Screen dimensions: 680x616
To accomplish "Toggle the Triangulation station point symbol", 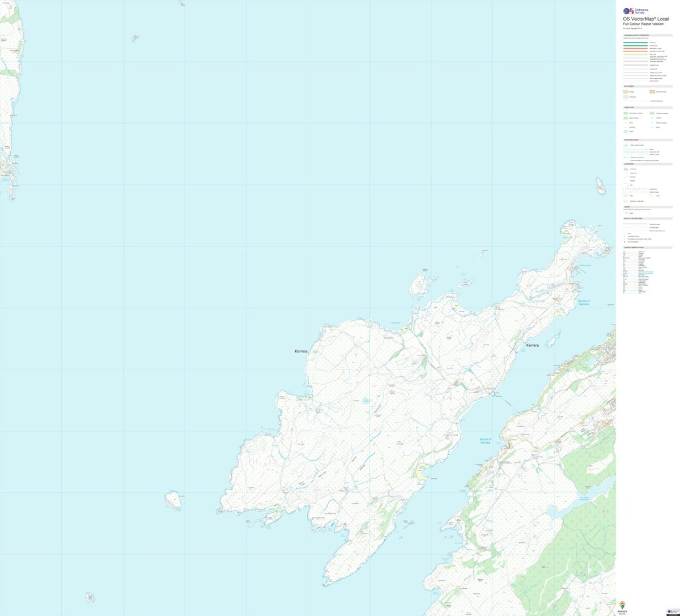I will point(624,236).
